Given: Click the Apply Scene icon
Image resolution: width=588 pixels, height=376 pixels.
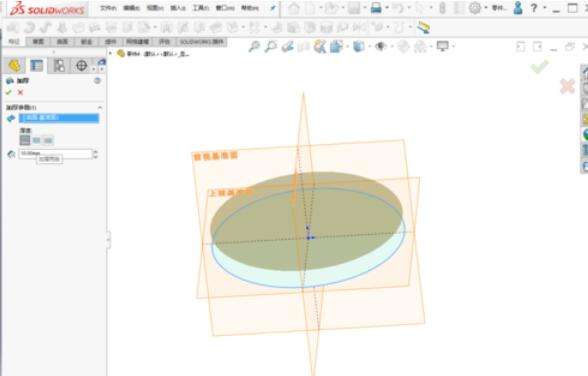Looking at the screenshot, I should click(x=420, y=46).
